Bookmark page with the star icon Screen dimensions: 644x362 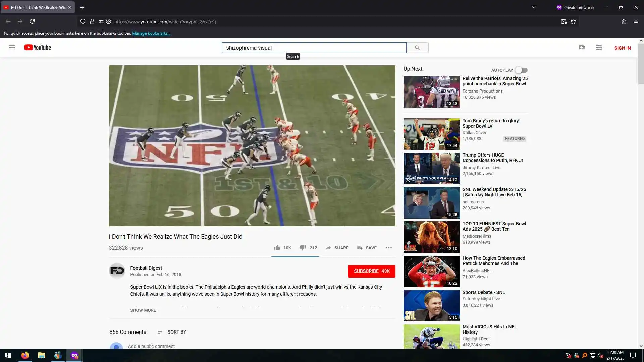pos(573,22)
